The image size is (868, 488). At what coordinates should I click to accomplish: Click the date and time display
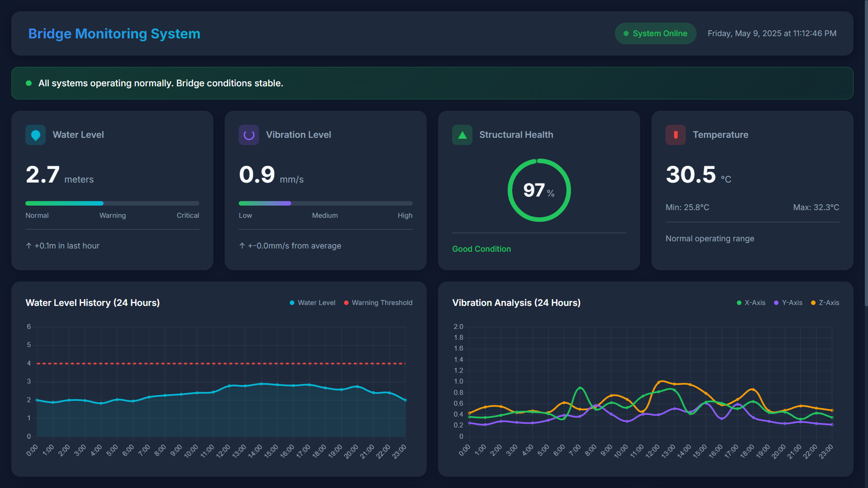tap(772, 33)
